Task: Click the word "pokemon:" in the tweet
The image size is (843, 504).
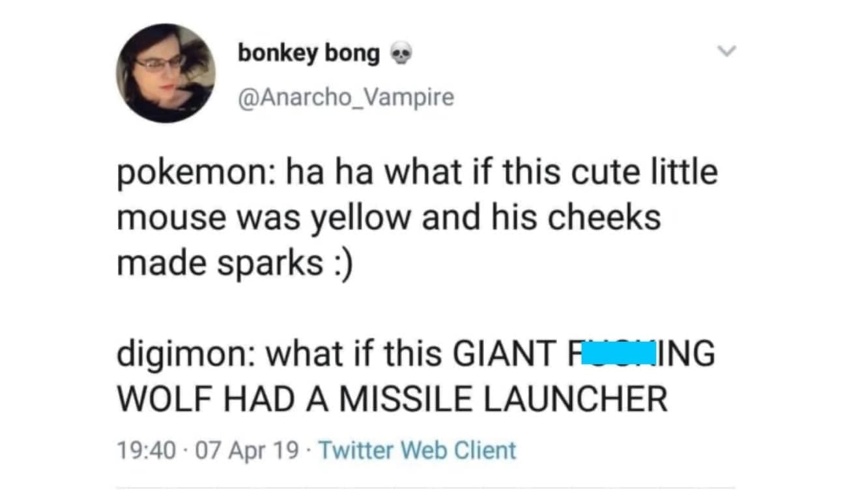Action: [172, 175]
